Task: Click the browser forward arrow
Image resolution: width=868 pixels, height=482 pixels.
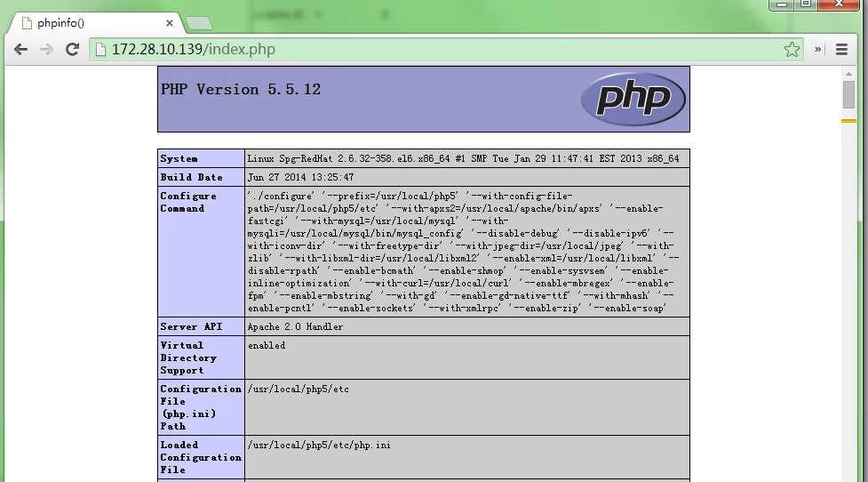Action: 46,50
